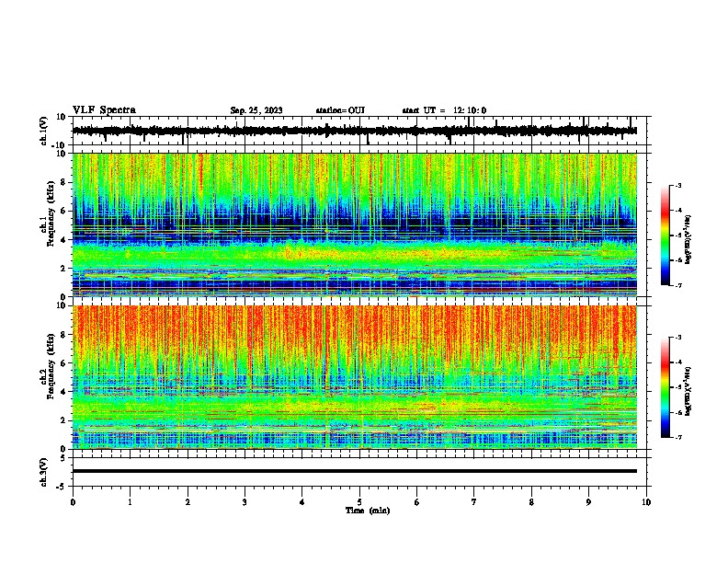The image size is (728, 563).
Task: Click the ch.2 colorbar "log(PSD)" label
Action: coord(688,391)
